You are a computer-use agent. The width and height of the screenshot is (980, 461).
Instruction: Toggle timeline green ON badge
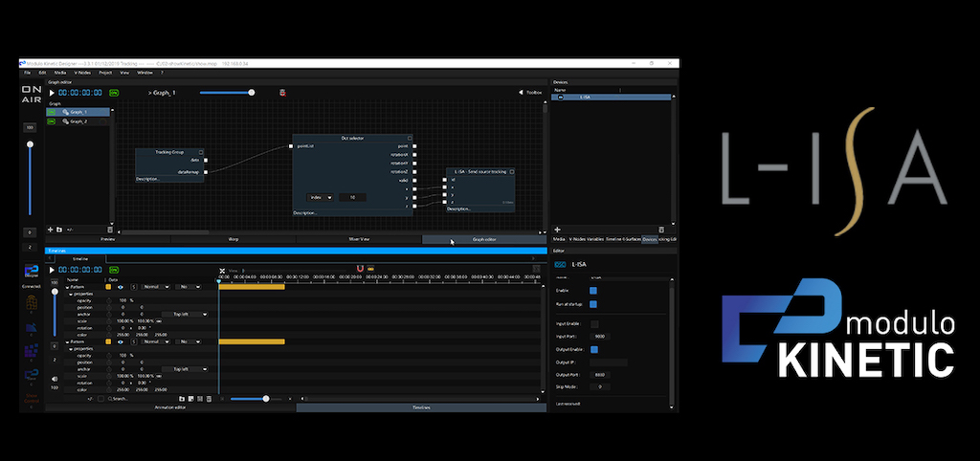click(x=114, y=270)
